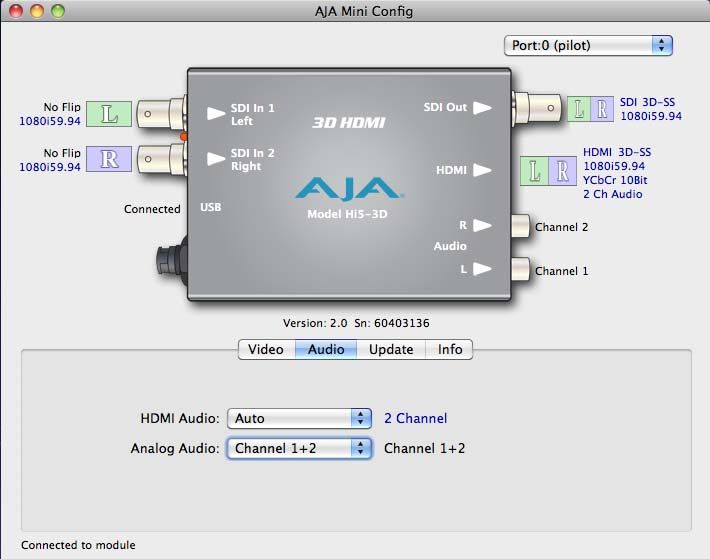Image resolution: width=710 pixels, height=559 pixels.
Task: Click the '2 Channel' HDMI audio status
Action: coord(416,418)
